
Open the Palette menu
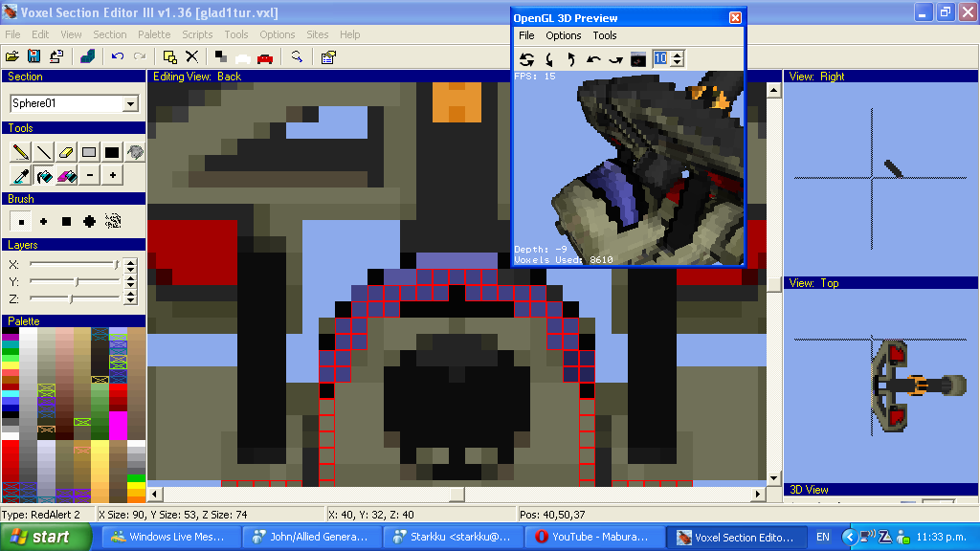(x=154, y=34)
